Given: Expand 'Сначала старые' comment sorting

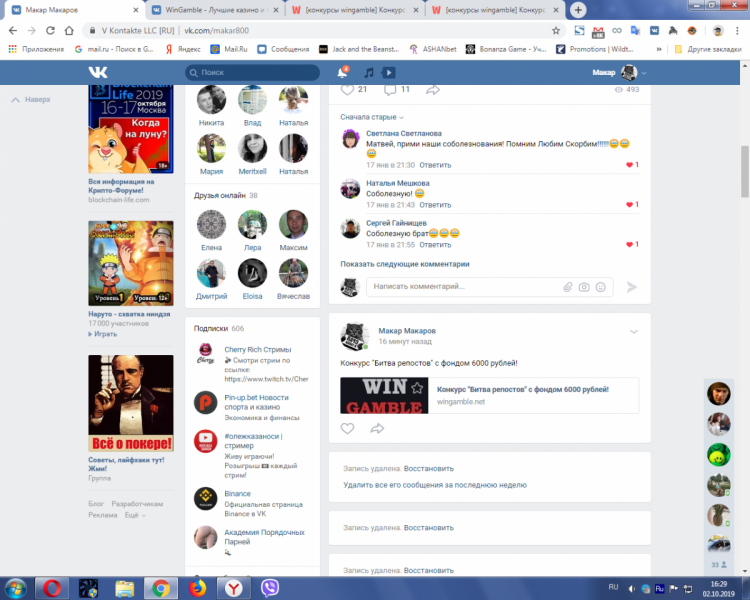Looking at the screenshot, I should coord(372,117).
